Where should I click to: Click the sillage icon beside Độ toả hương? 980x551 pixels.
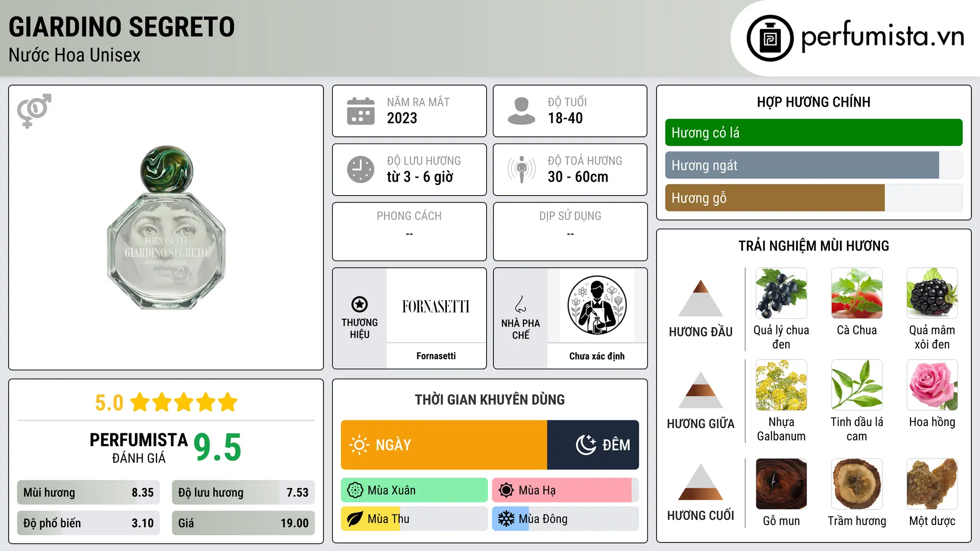coord(522,169)
